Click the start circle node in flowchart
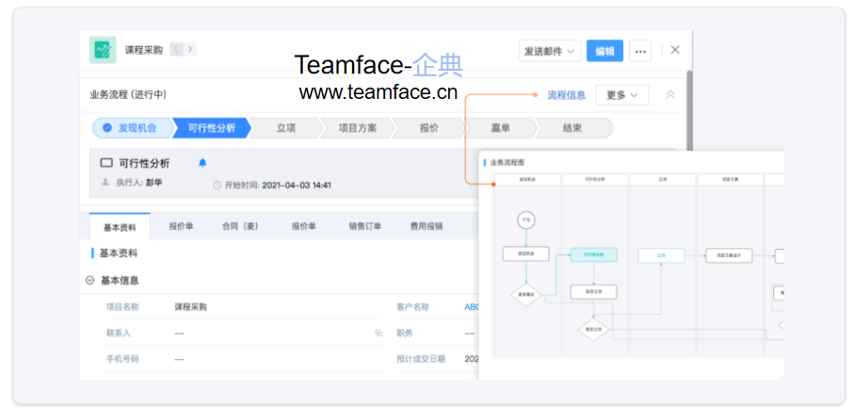This screenshot has width=868, height=408. click(526, 220)
